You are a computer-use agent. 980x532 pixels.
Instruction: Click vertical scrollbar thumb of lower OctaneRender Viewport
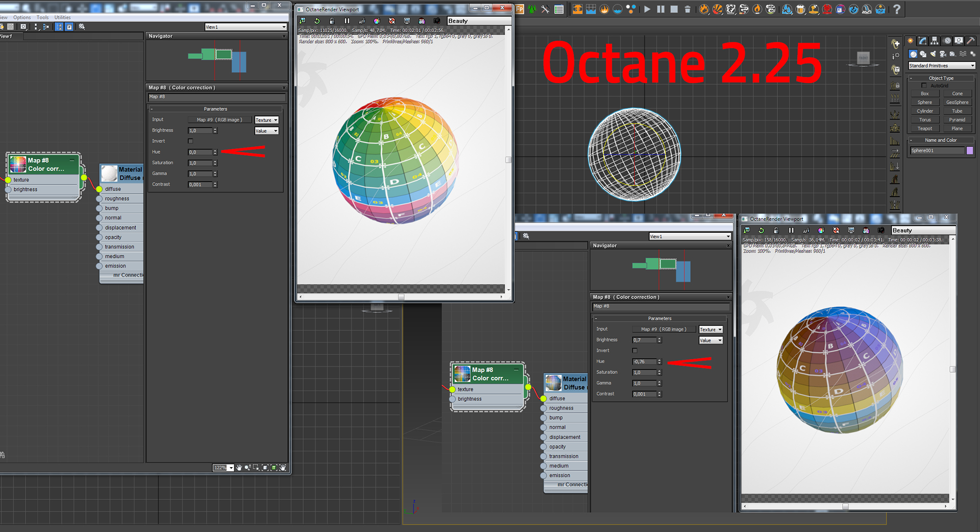[952, 369]
